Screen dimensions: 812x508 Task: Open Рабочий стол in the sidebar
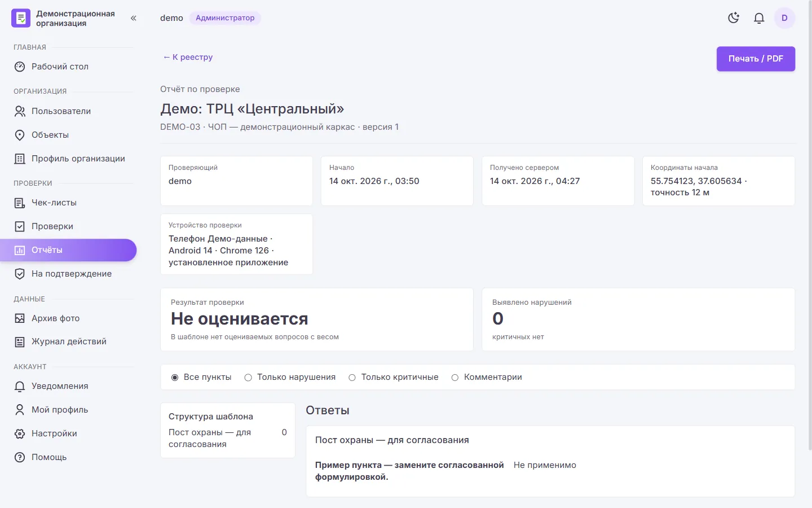click(68, 67)
